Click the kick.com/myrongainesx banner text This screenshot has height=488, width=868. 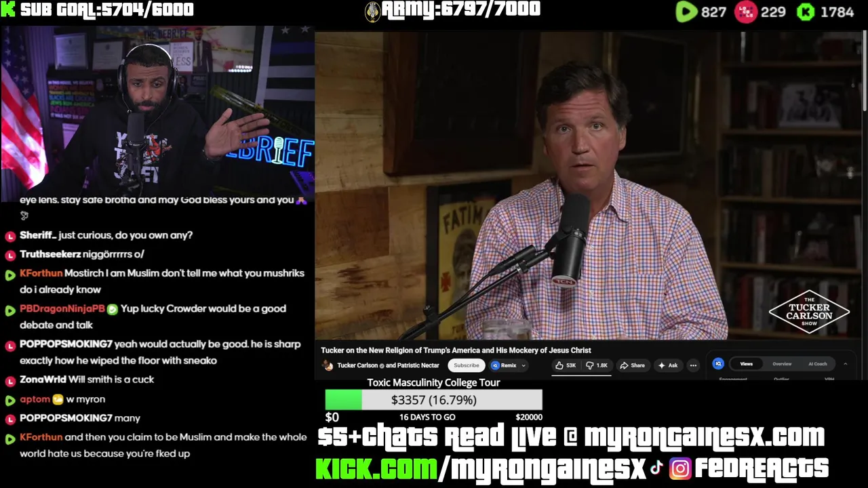pyautogui.click(x=481, y=468)
